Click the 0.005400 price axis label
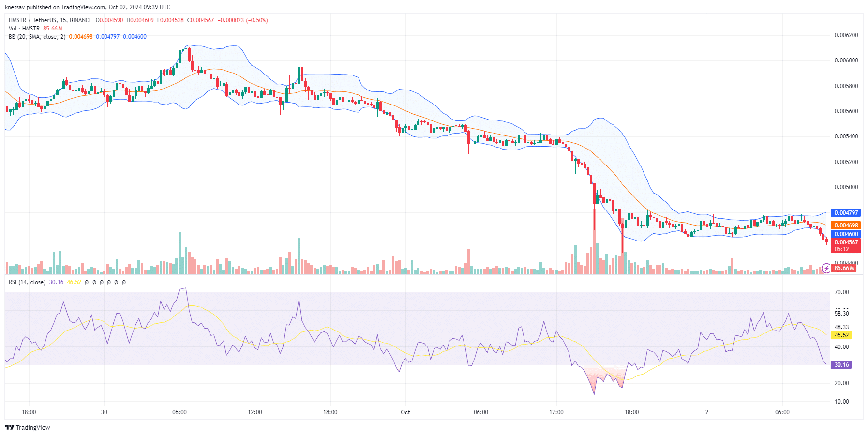The width and height of the screenshot is (868, 436). [x=846, y=136]
